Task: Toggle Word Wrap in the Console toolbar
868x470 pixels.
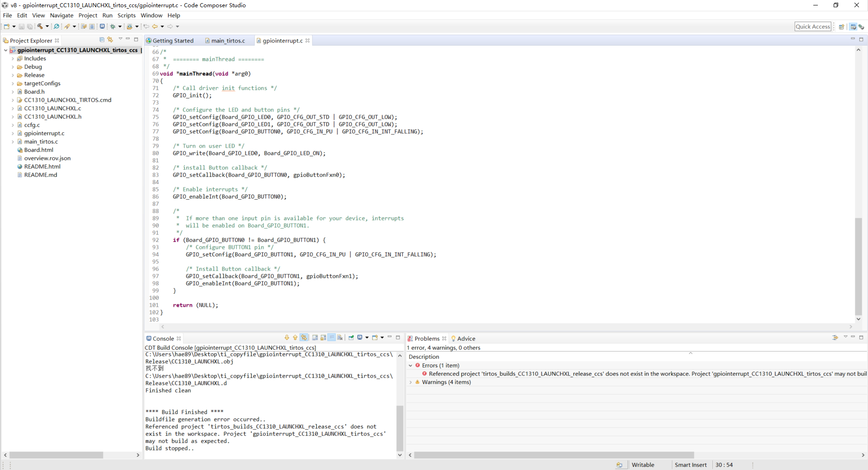Action: click(331, 338)
